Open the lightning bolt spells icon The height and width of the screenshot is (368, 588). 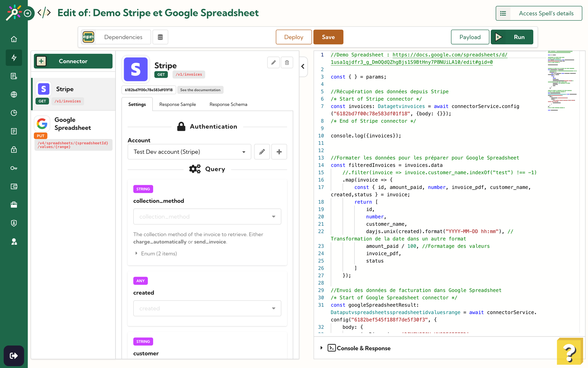[x=14, y=58]
